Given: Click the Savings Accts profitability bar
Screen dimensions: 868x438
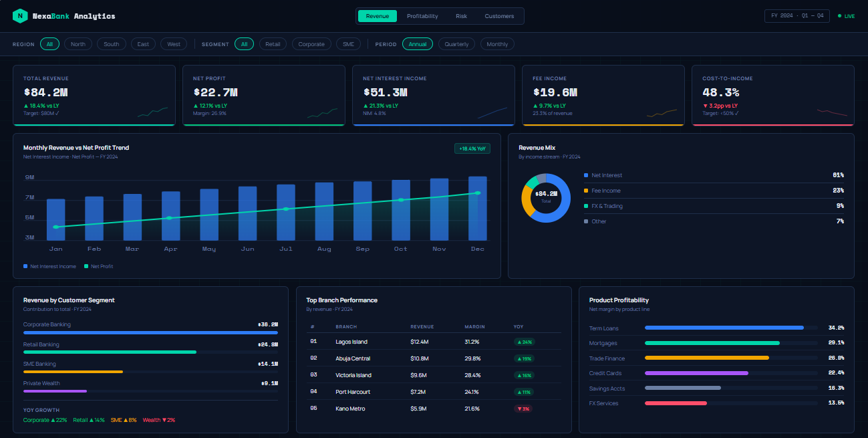Looking at the screenshot, I should pos(731,388).
